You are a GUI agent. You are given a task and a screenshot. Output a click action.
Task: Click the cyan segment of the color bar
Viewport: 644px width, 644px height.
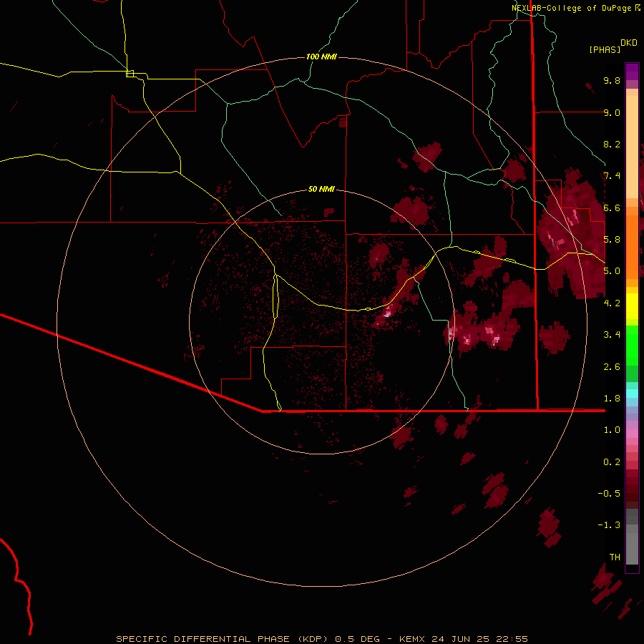point(632,394)
